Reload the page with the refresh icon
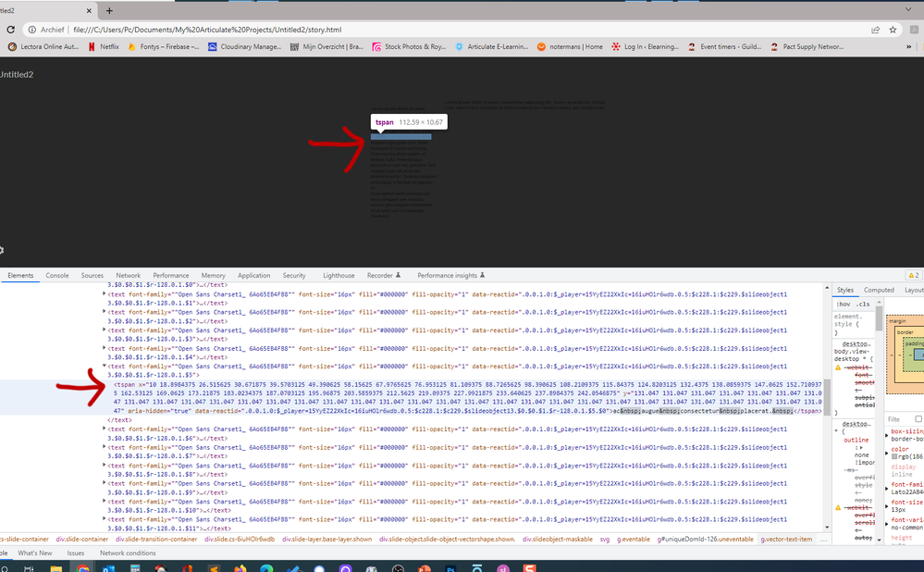Viewport: 924px width, 572px height. click(10, 30)
